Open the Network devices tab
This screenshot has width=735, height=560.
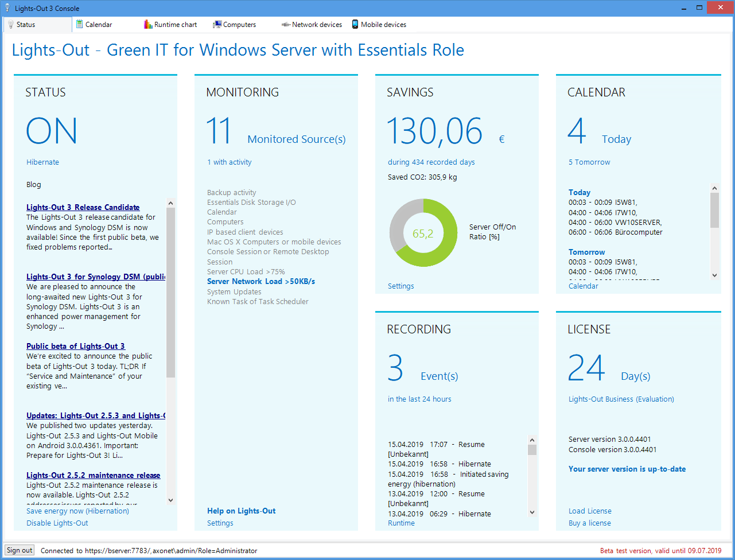point(317,25)
